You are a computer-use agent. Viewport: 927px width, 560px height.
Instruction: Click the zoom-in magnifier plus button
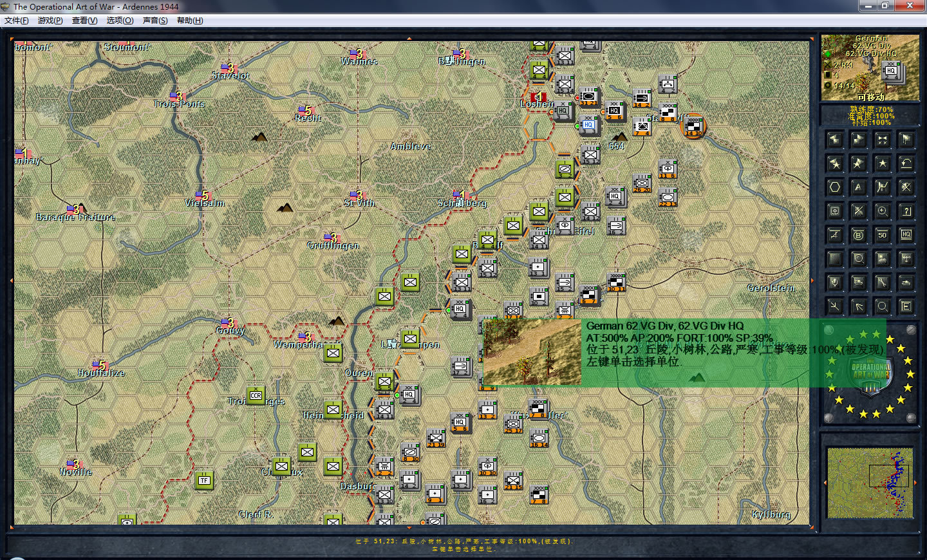883,211
